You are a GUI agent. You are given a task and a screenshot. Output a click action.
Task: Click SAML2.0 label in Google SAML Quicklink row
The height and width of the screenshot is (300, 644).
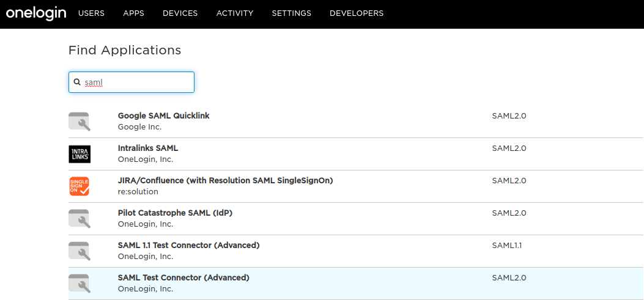point(509,115)
